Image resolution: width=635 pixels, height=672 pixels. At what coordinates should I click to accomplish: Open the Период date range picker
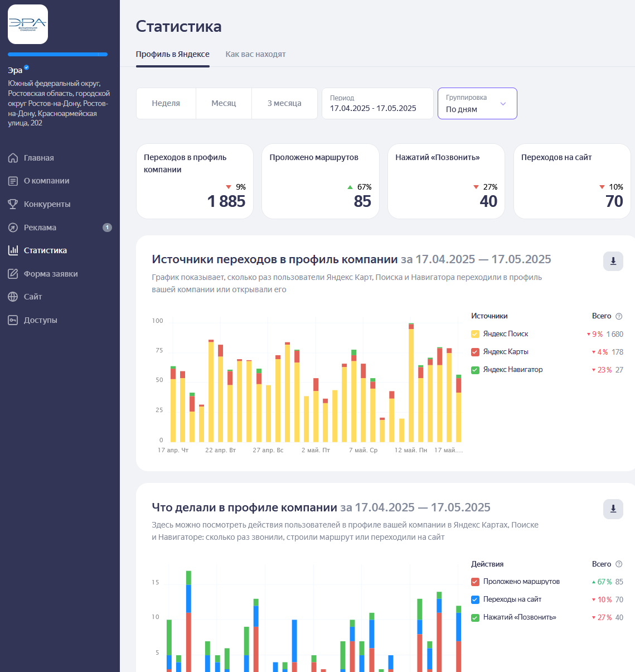pos(377,103)
